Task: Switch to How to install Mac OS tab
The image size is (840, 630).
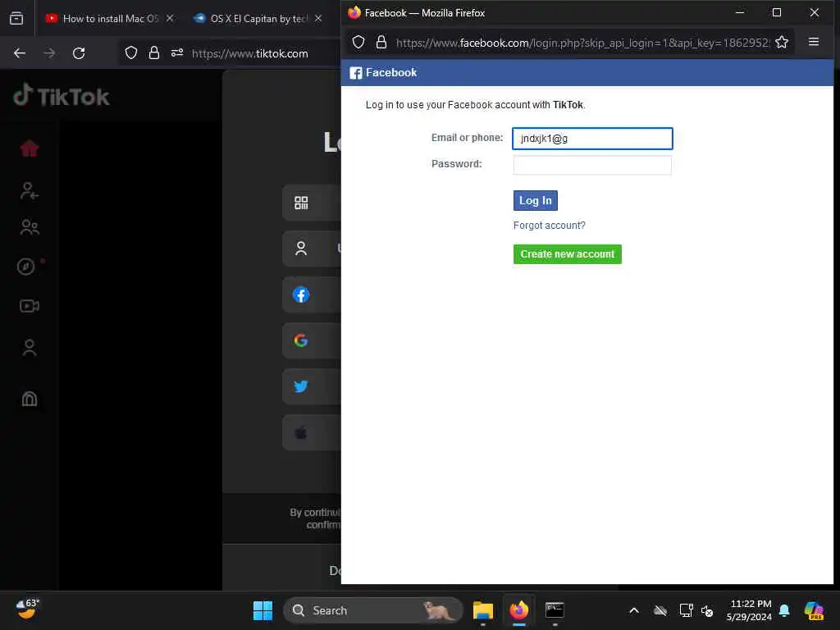Action: [x=111, y=19]
